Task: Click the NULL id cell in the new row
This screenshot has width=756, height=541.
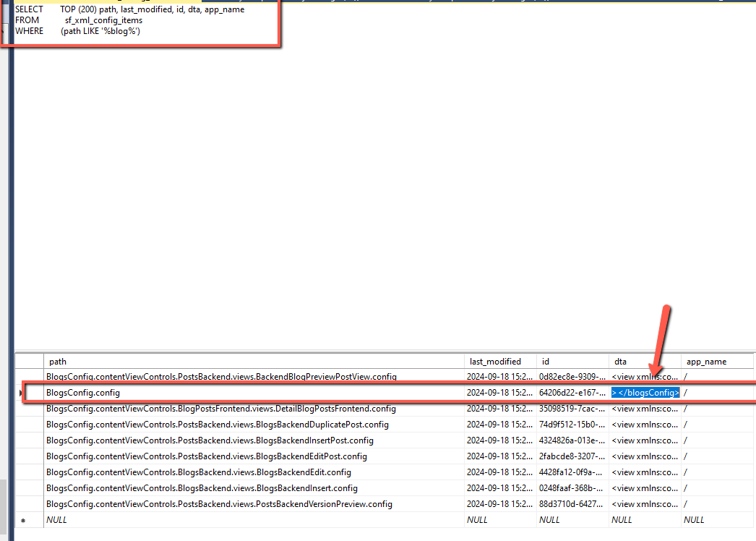Action: tap(572, 520)
